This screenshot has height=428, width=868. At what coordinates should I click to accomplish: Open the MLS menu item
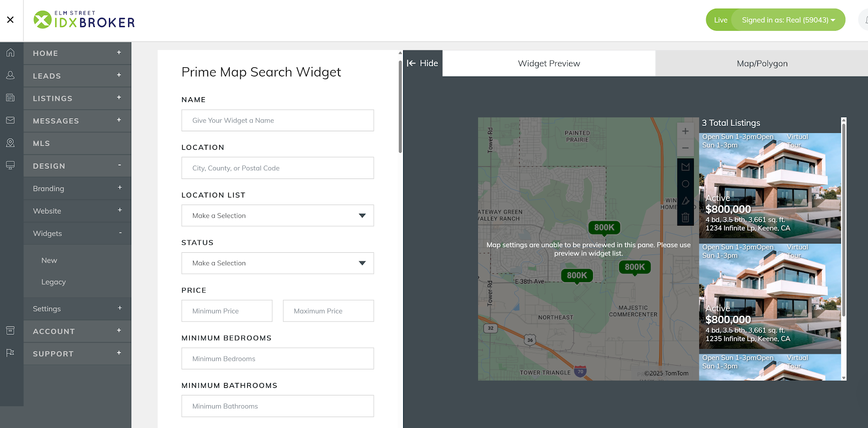pos(77,143)
